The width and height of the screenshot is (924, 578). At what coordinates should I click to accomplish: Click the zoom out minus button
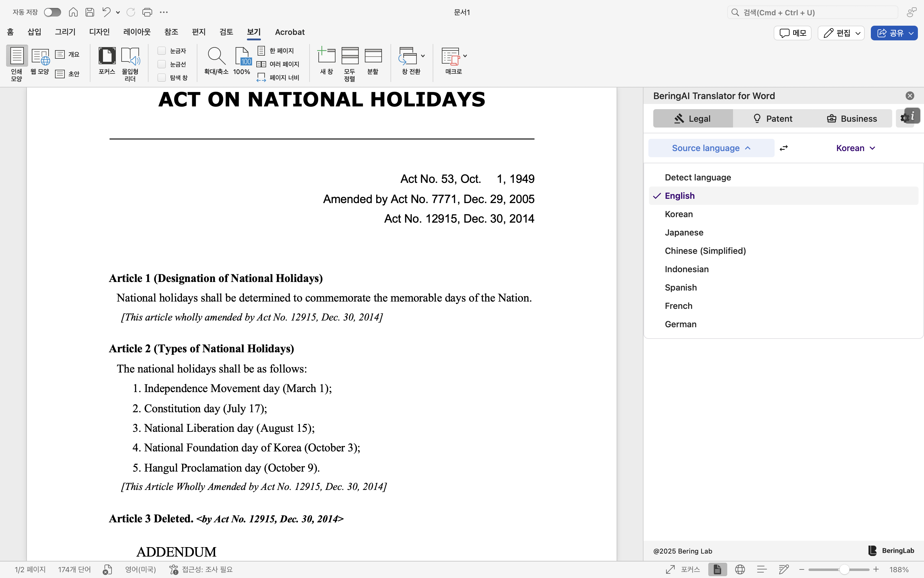point(801,569)
